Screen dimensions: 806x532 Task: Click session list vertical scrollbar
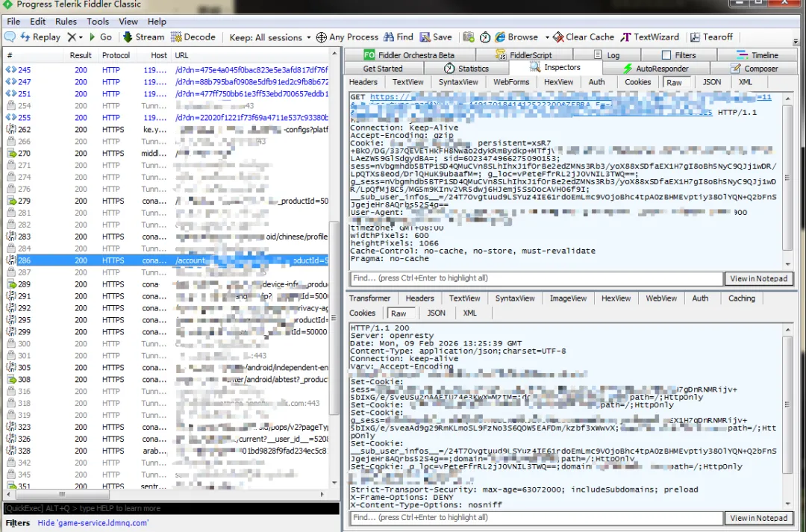pos(334,267)
